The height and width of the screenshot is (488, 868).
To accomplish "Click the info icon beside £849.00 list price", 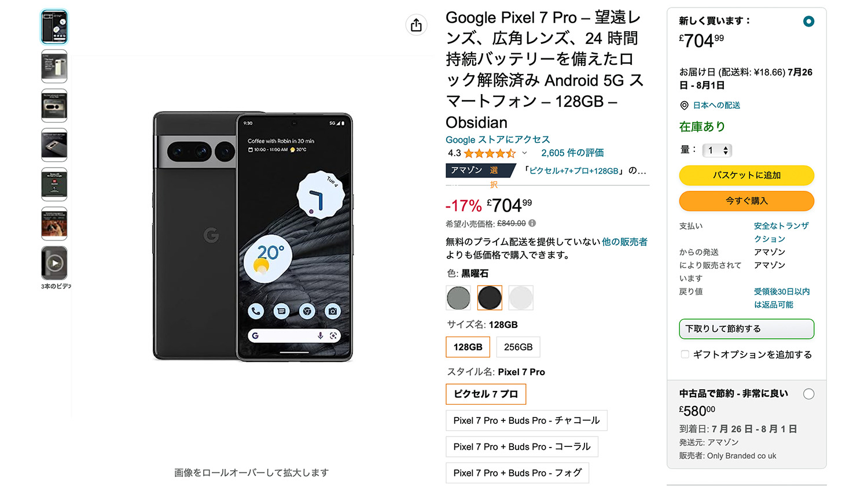I will pyautogui.click(x=532, y=223).
